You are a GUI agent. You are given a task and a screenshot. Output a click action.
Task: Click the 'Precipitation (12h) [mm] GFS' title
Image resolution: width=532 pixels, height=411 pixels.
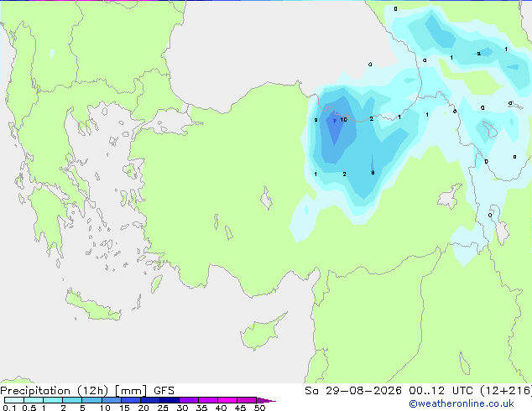[x=87, y=391]
